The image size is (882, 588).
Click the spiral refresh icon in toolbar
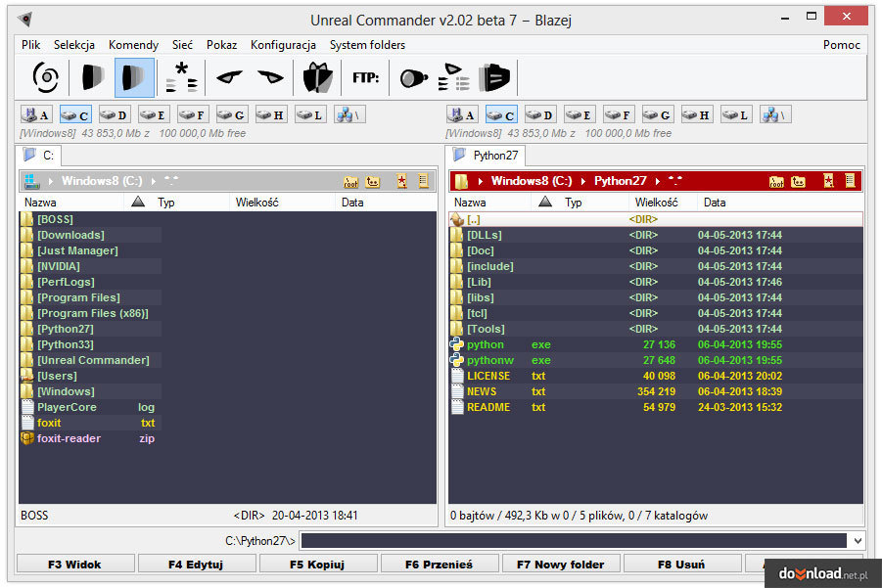point(46,77)
